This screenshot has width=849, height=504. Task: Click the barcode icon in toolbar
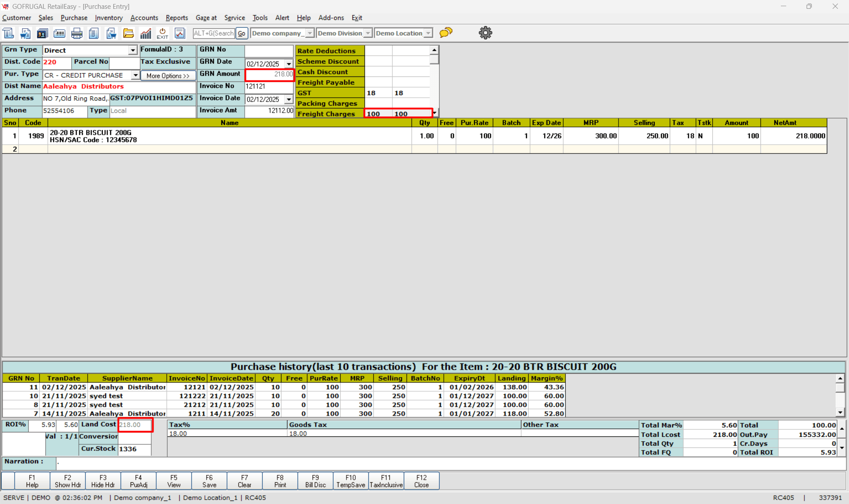pyautogui.click(x=59, y=33)
